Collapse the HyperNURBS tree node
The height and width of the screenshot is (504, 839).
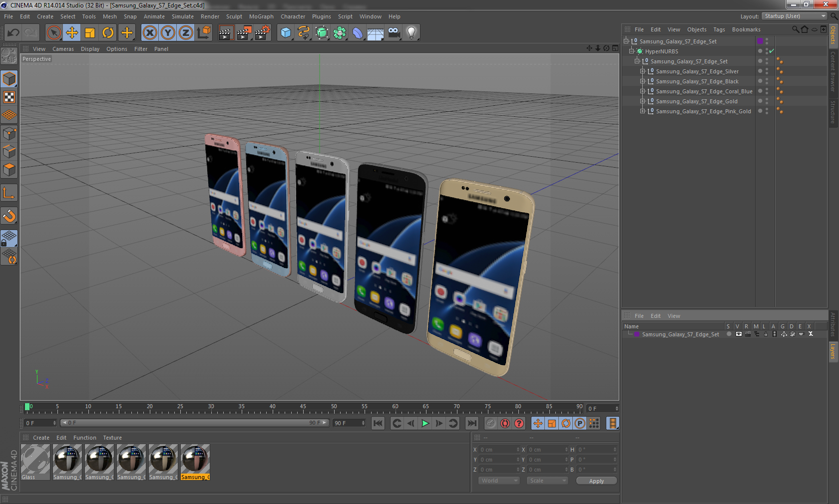pos(631,51)
